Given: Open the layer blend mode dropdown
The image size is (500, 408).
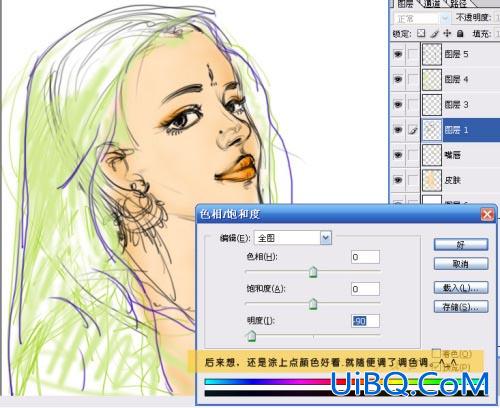Looking at the screenshot, I should 422,19.
